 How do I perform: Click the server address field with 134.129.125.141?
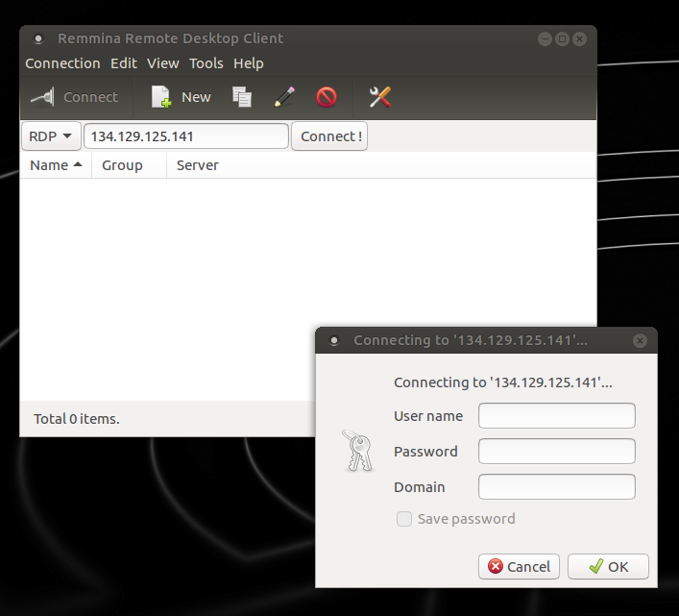pyautogui.click(x=186, y=136)
